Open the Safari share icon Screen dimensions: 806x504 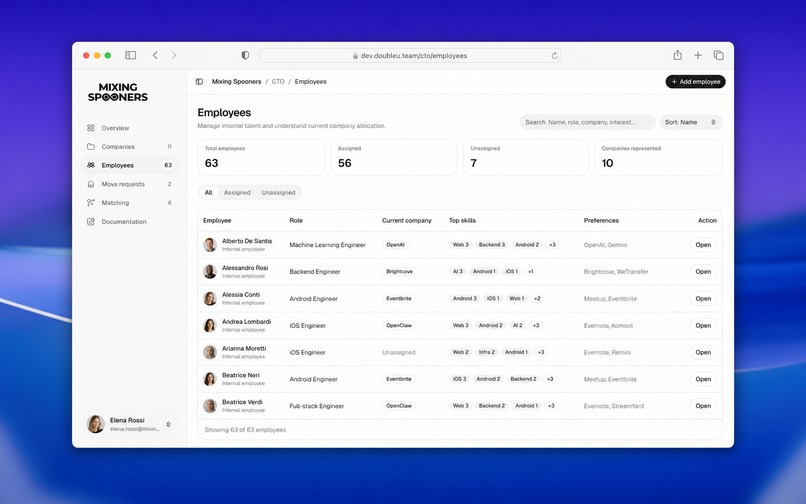point(677,55)
